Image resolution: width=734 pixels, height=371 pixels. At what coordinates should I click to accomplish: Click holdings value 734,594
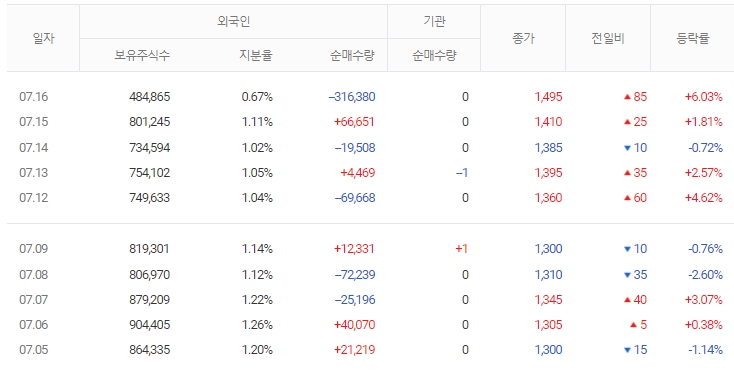click(x=150, y=148)
